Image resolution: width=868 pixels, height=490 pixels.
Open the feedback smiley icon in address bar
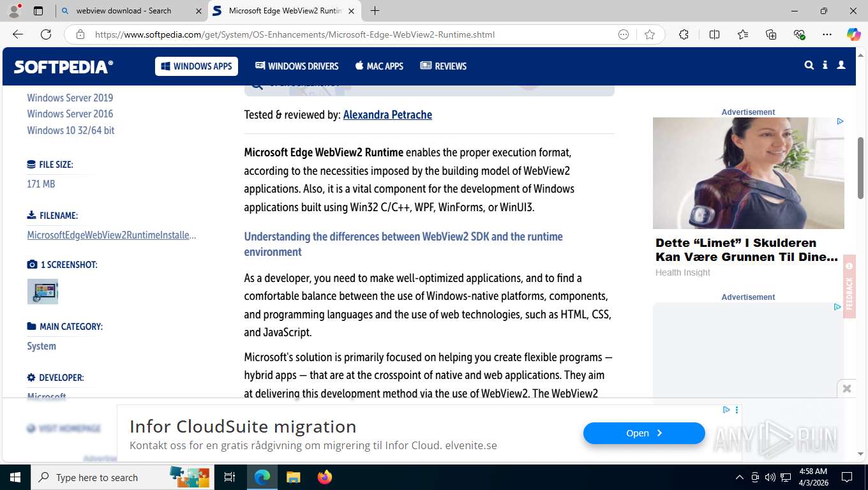624,34
